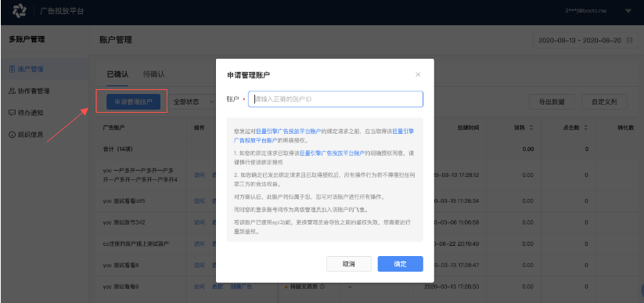644x303 pixels.
Task: Click creation time ending 20:19:49
Action: [456, 243]
